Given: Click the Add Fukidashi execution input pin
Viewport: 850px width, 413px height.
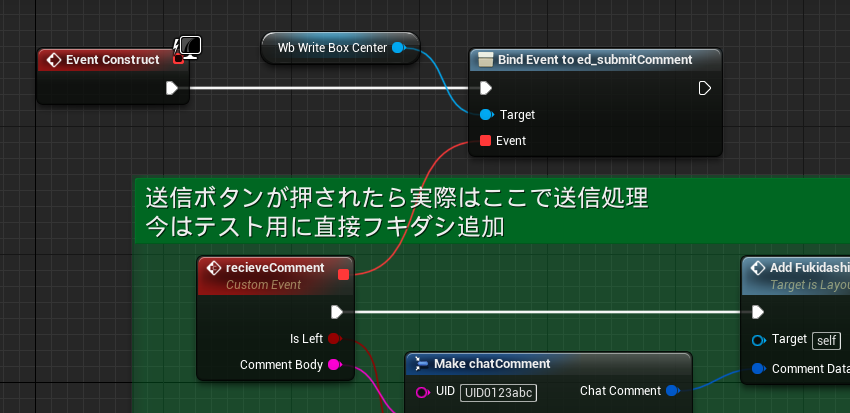Looking at the screenshot, I should pos(758,312).
